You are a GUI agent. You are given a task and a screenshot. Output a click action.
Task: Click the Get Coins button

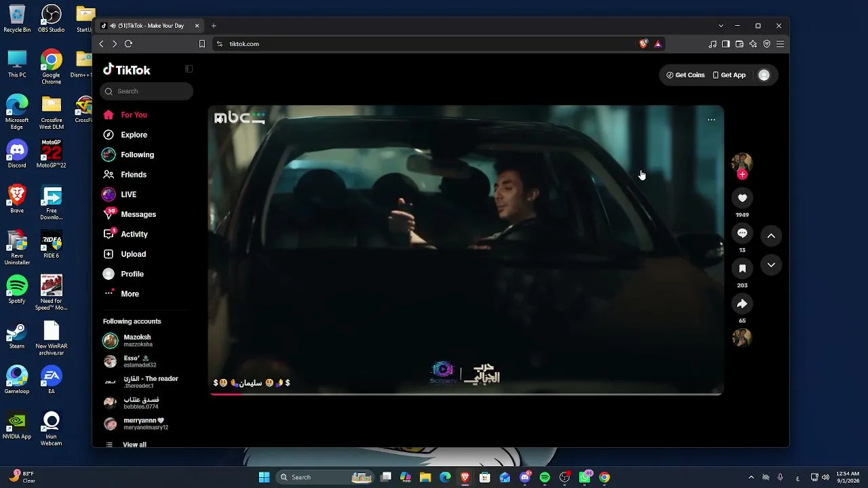(686, 75)
